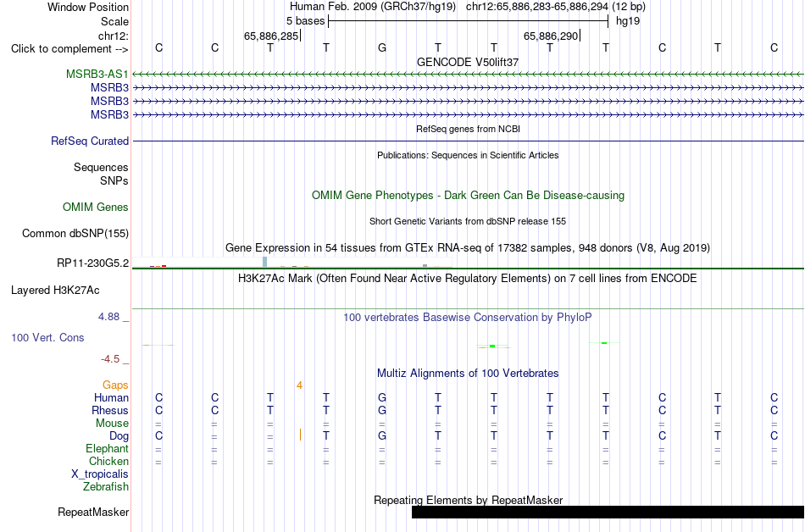Click the 5 bases scale bar
805x532 pixels.
pyautogui.click(x=469, y=21)
